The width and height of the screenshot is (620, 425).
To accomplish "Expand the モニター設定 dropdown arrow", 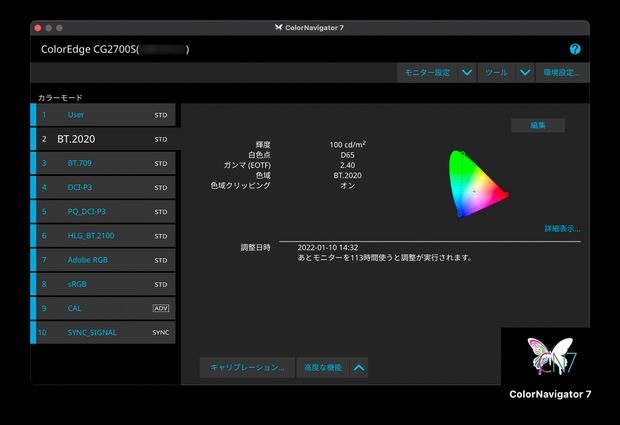I will click(x=467, y=73).
